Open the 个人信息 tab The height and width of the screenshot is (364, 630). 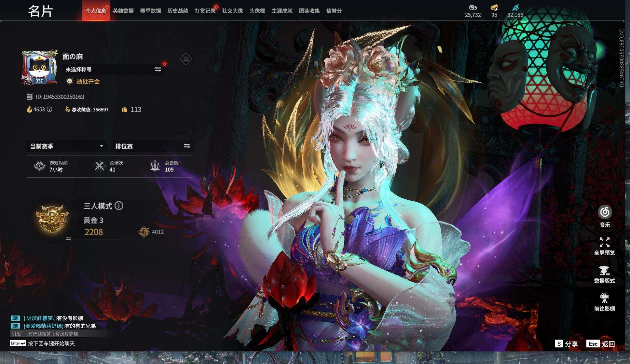(96, 11)
